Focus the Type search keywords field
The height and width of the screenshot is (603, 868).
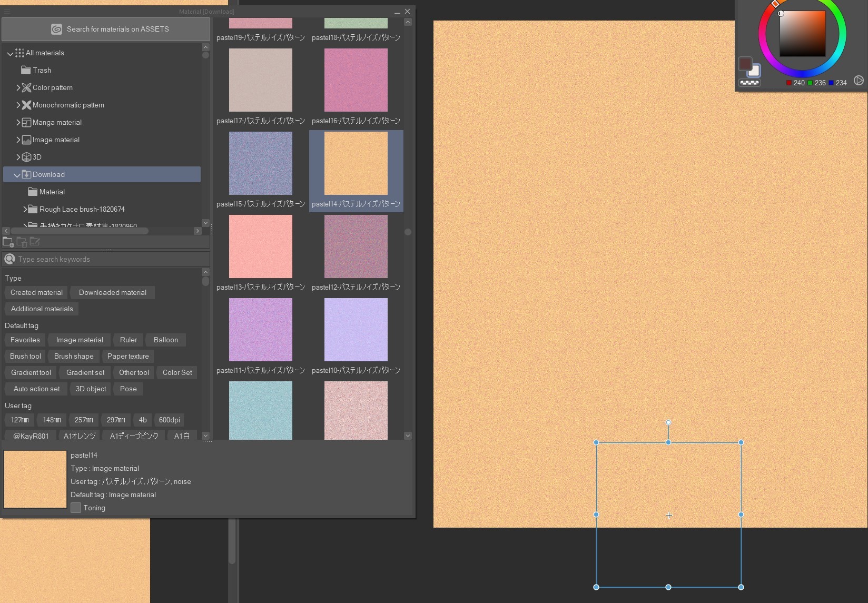click(x=106, y=259)
